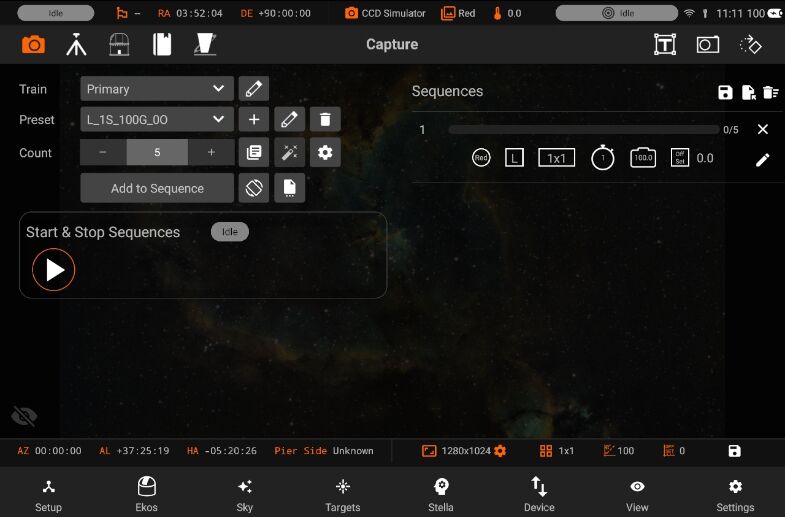Click the RA 03:52:04 coordinate readout
This screenshot has height=517, width=785.
[190, 14]
